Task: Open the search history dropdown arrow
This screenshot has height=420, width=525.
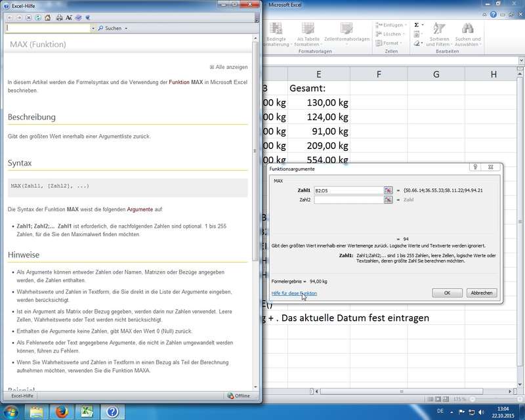Action: coord(93,29)
